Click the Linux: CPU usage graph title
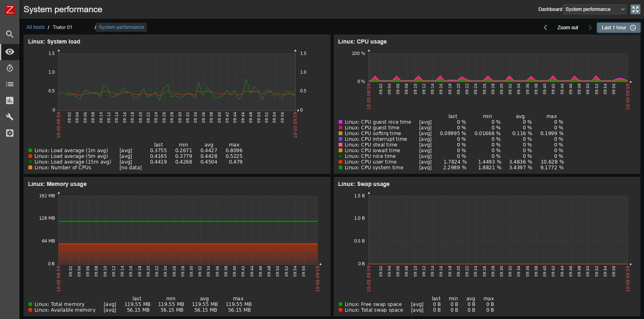This screenshot has width=644, height=319. click(362, 42)
